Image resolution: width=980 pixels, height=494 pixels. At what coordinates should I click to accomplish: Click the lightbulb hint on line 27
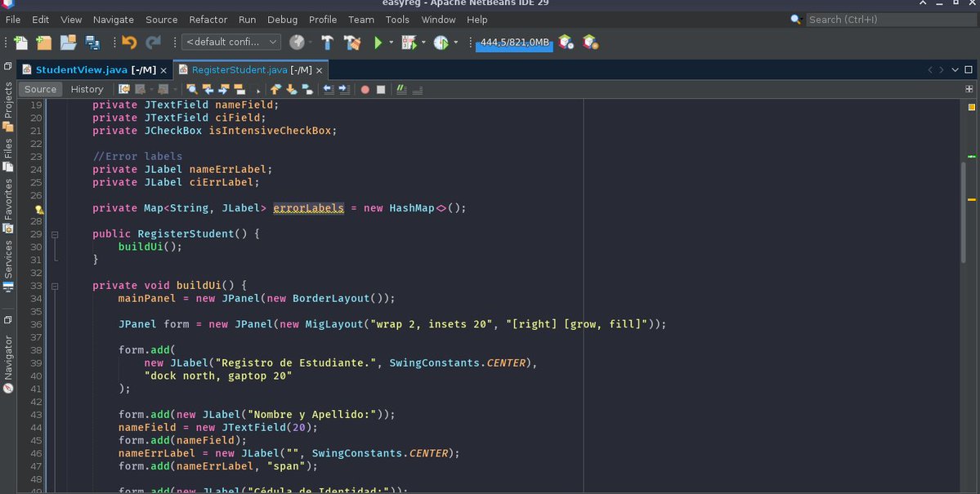coord(38,210)
